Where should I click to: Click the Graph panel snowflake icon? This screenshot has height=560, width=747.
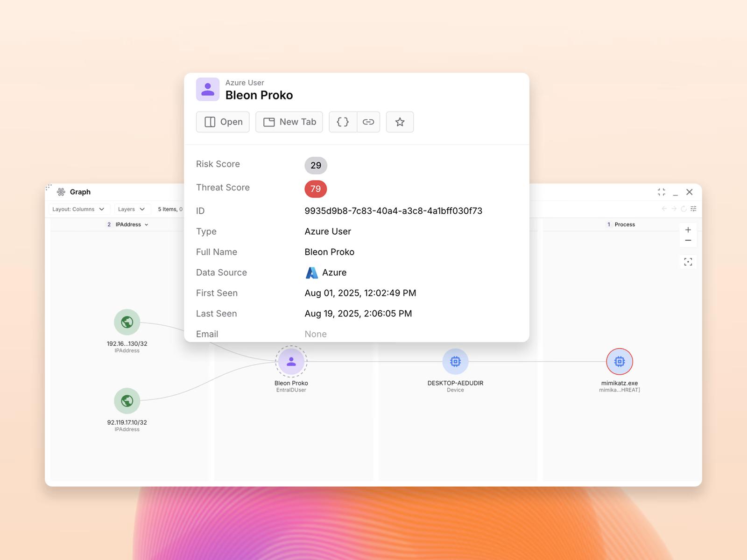[61, 192]
